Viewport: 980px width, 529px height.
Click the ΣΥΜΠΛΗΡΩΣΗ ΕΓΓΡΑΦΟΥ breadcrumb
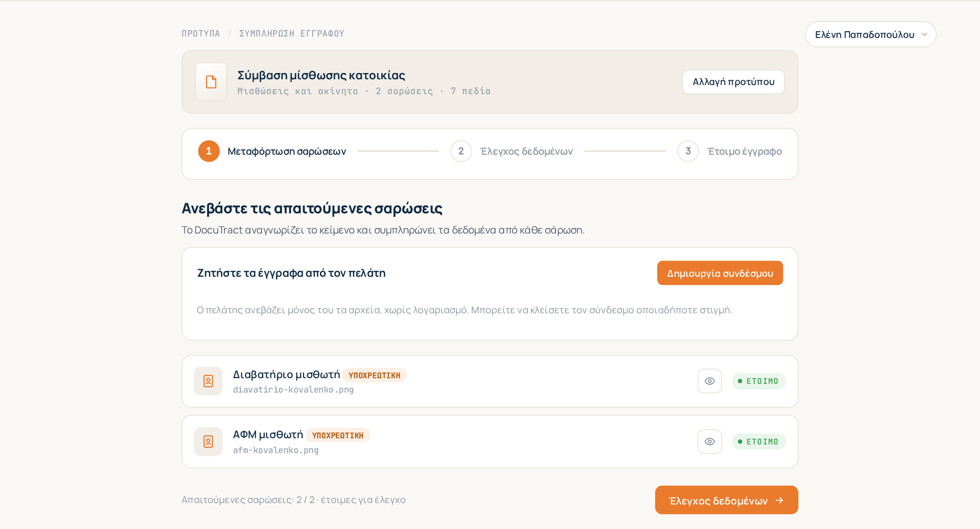(x=292, y=34)
